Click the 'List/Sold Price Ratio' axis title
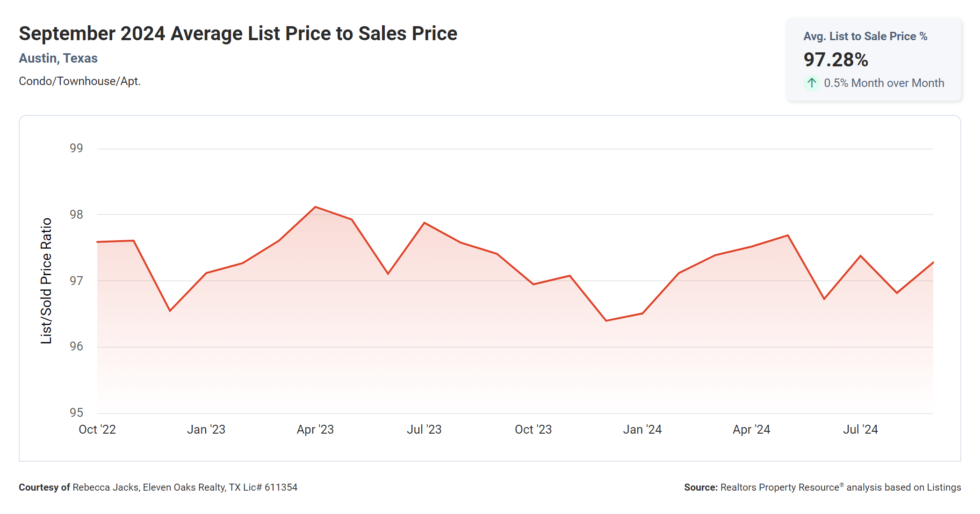The width and height of the screenshot is (980, 514). 46,281
